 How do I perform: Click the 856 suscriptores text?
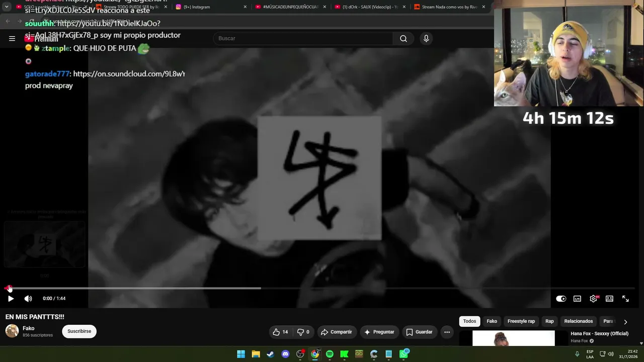(x=38, y=335)
